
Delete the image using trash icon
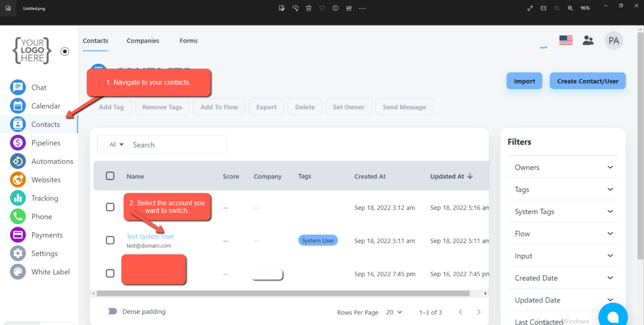(x=308, y=8)
